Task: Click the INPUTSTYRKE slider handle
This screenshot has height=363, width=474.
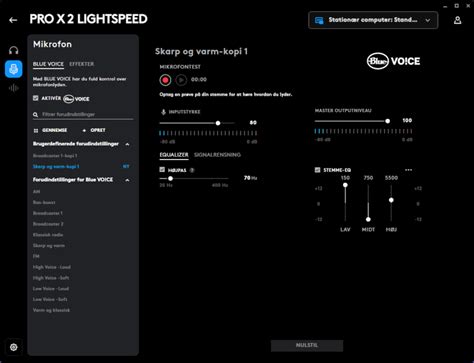Action: pyautogui.click(x=218, y=123)
